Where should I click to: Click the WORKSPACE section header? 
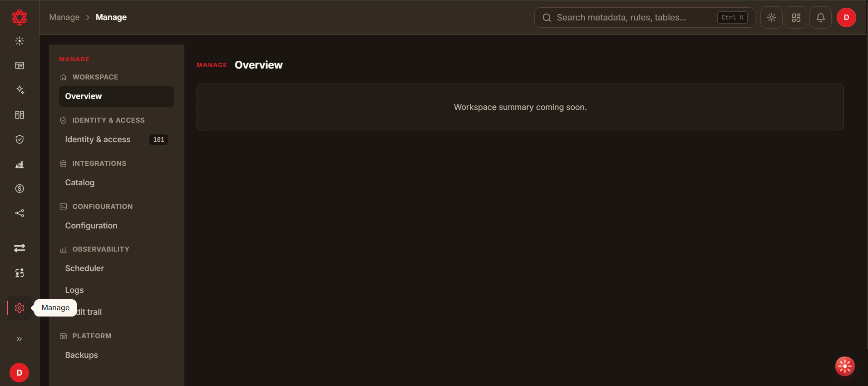[x=95, y=77]
